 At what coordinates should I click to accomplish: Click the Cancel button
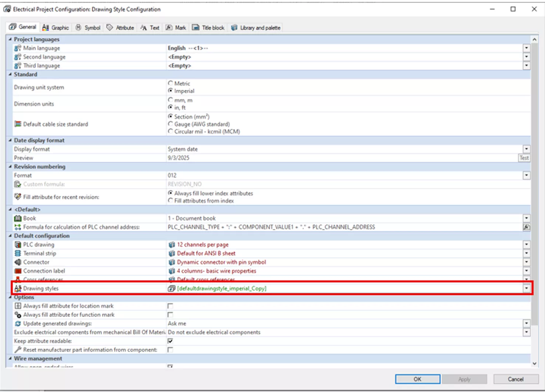click(x=515, y=379)
